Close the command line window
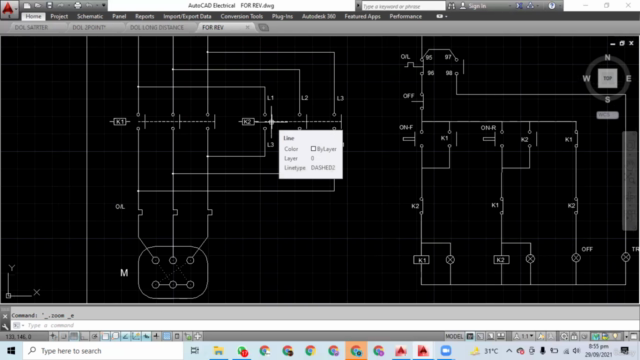 (x=5, y=316)
